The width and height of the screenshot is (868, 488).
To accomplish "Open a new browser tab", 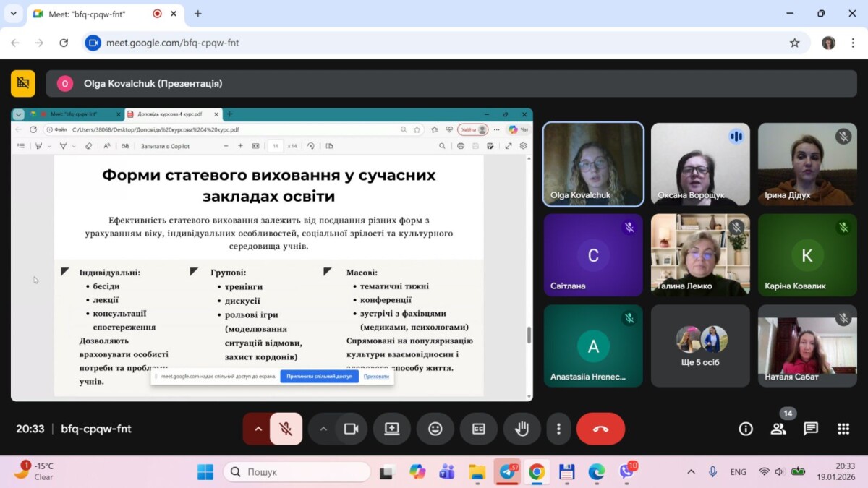I will (198, 14).
